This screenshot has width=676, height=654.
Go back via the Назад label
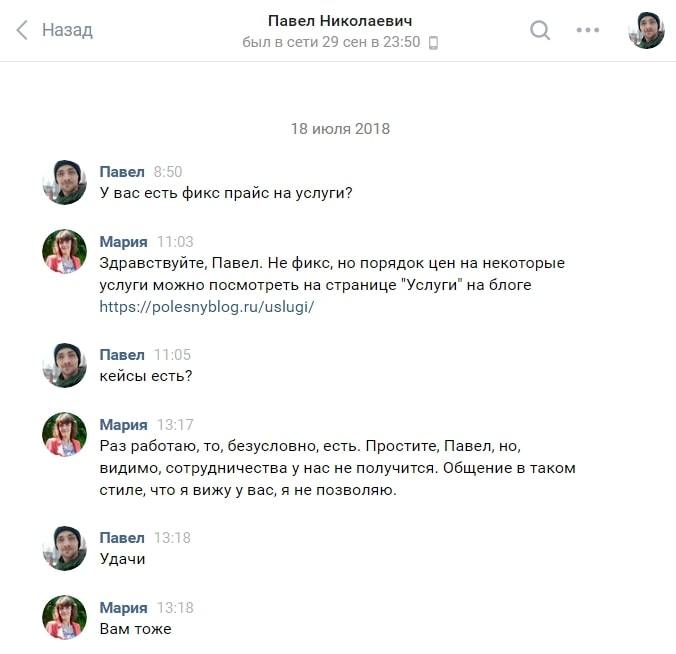(x=67, y=30)
